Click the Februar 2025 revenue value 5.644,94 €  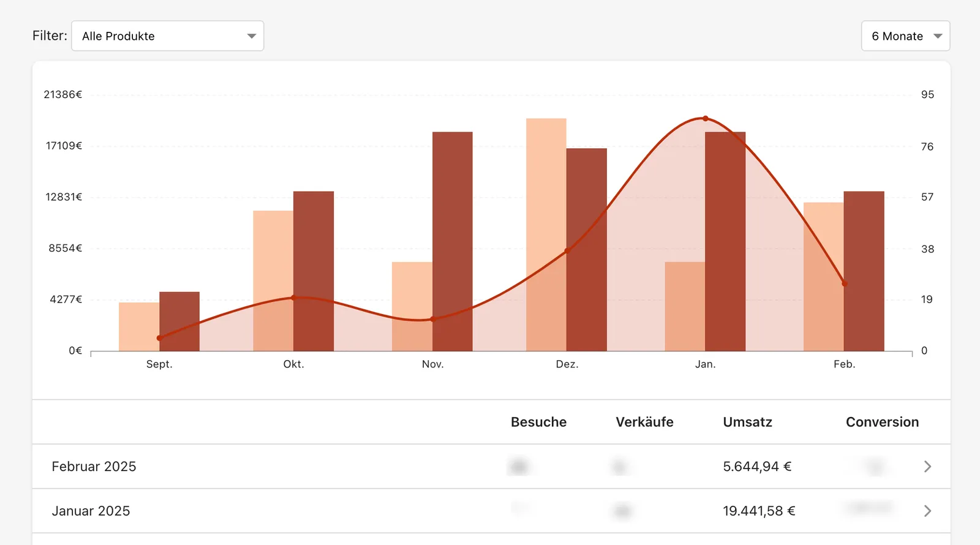click(x=757, y=467)
